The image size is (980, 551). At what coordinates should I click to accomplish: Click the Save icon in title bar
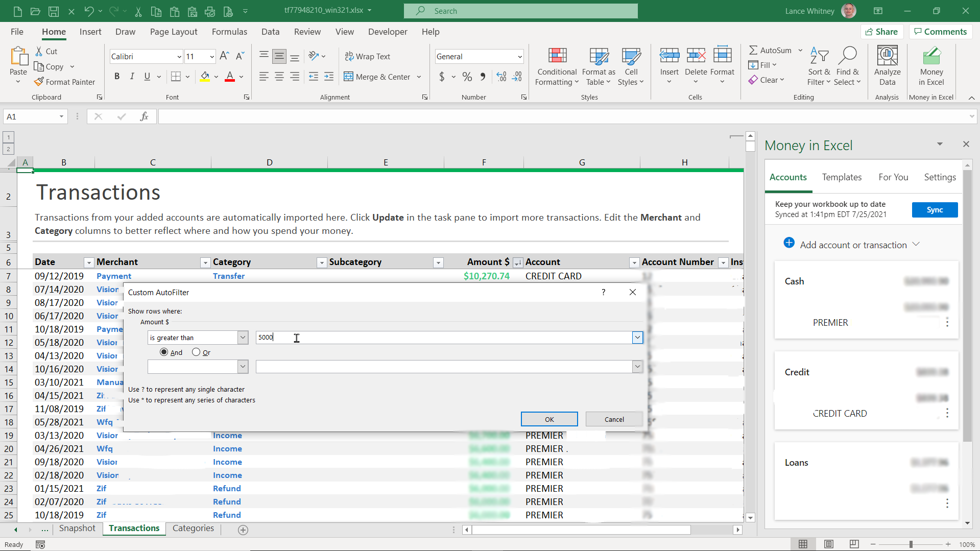(x=53, y=11)
